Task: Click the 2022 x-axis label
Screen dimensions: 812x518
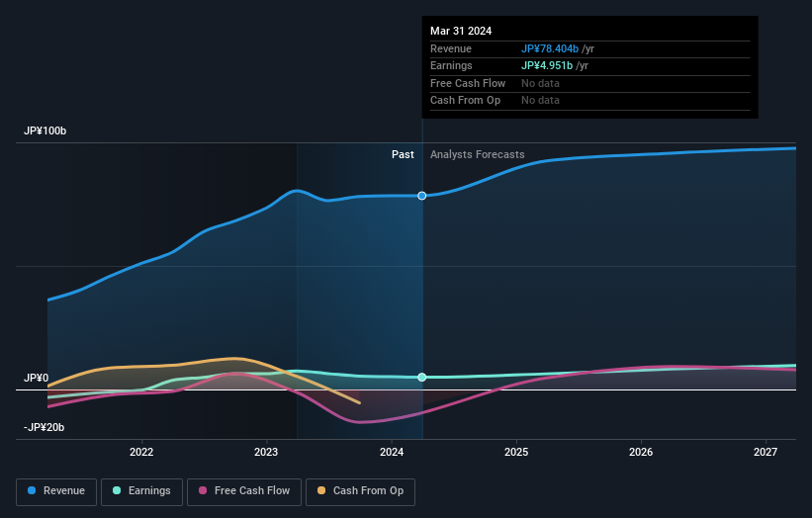Action: (141, 453)
